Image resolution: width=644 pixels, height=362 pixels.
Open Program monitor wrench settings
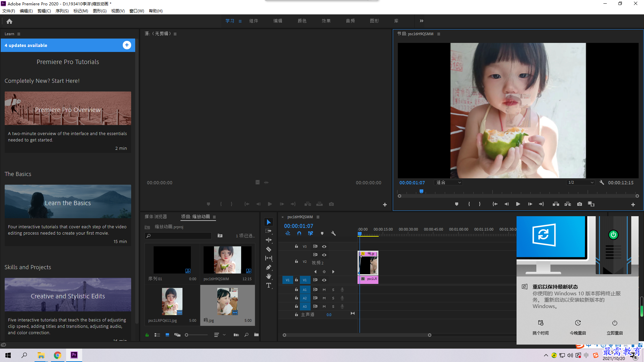click(602, 183)
